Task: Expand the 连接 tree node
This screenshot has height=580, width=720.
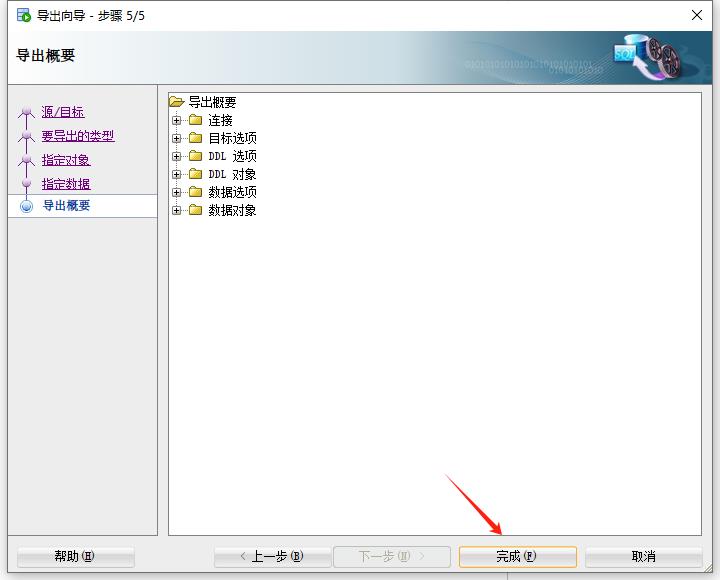Action: point(176,120)
